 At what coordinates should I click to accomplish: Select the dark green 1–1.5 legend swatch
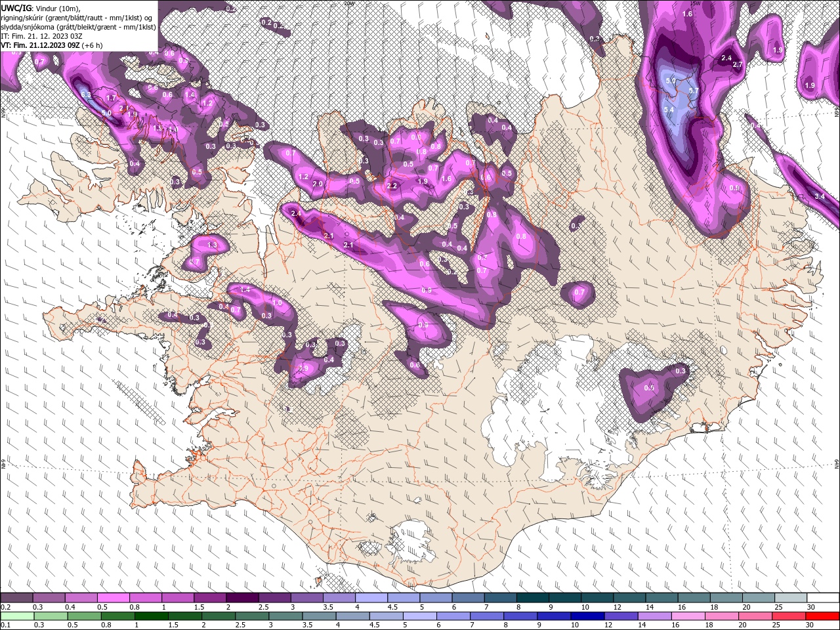pyautogui.click(x=151, y=616)
